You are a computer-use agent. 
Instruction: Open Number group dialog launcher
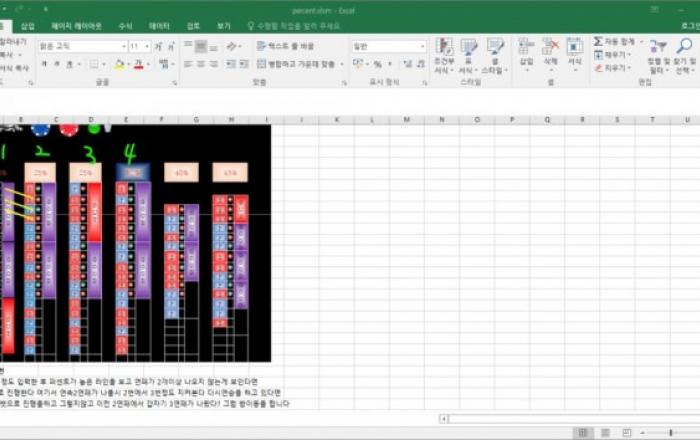(x=425, y=83)
